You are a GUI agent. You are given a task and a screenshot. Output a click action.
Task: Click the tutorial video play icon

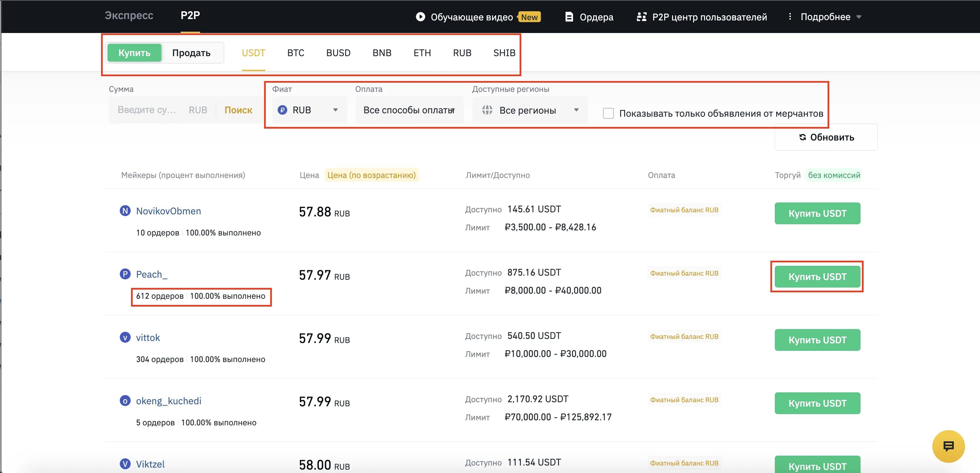tap(420, 17)
